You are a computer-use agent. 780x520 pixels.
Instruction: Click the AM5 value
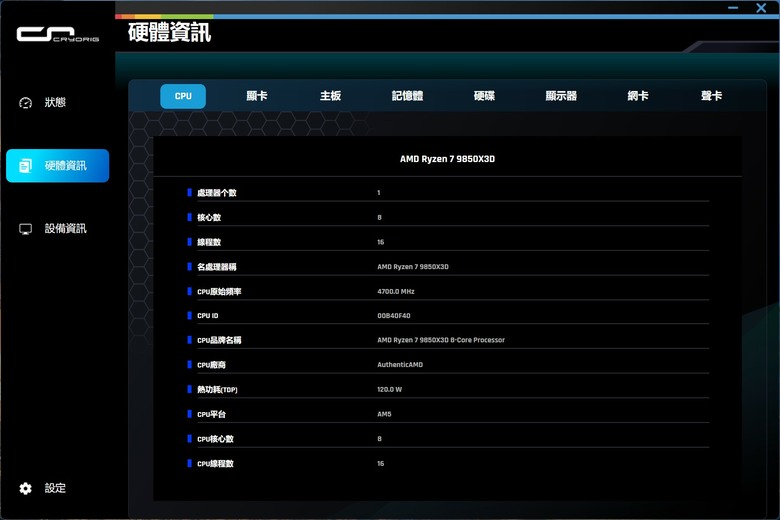(384, 414)
